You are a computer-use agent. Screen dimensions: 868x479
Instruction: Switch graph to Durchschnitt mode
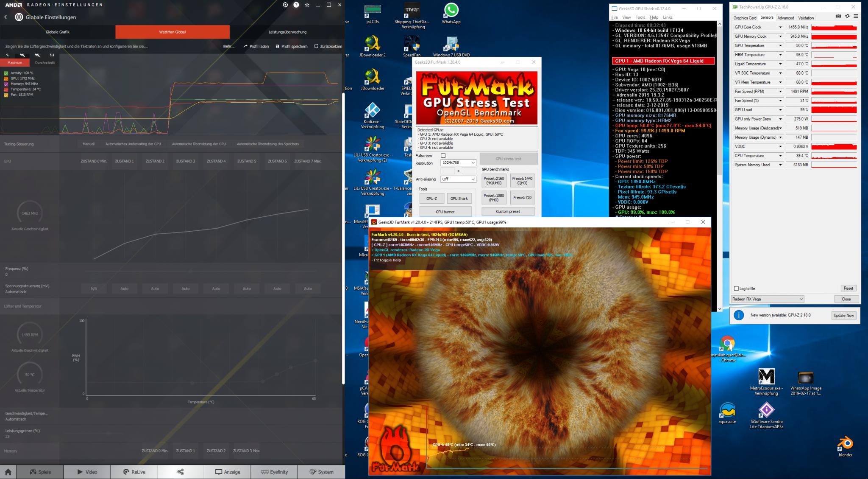[x=45, y=63]
